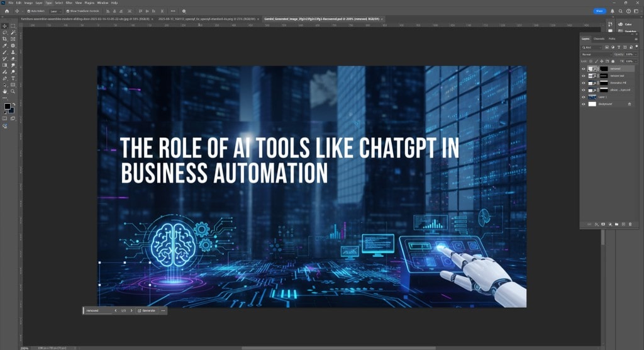This screenshot has width=644, height=350.
Task: Open the layer filter Kind dropdown
Action: click(x=591, y=47)
